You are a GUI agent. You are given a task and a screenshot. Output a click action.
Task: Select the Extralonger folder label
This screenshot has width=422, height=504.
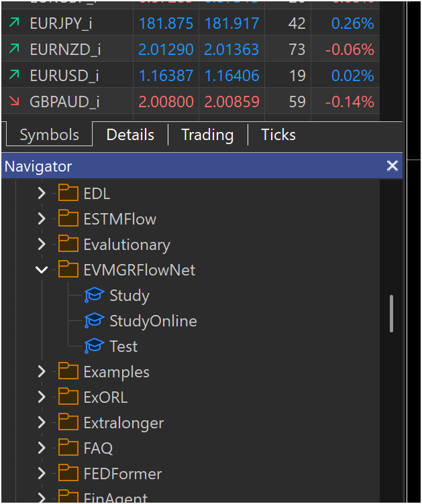(x=123, y=423)
